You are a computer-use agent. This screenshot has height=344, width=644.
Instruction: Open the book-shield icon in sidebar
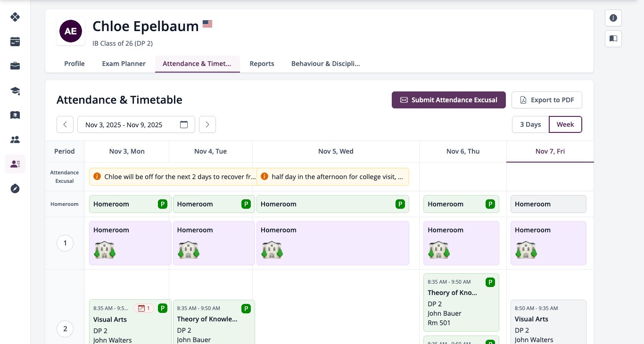[15, 115]
